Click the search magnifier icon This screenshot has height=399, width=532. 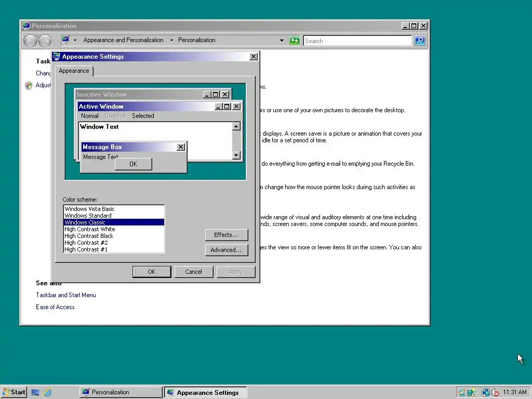coord(420,41)
